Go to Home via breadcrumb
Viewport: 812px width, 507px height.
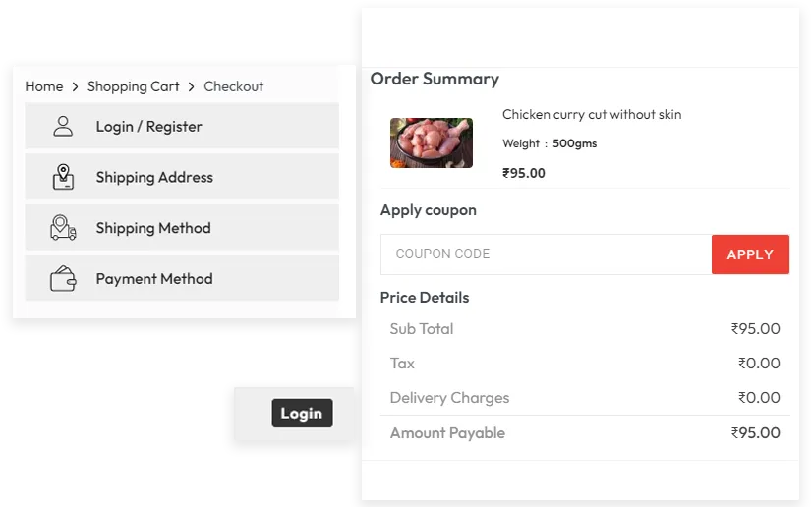(44, 86)
